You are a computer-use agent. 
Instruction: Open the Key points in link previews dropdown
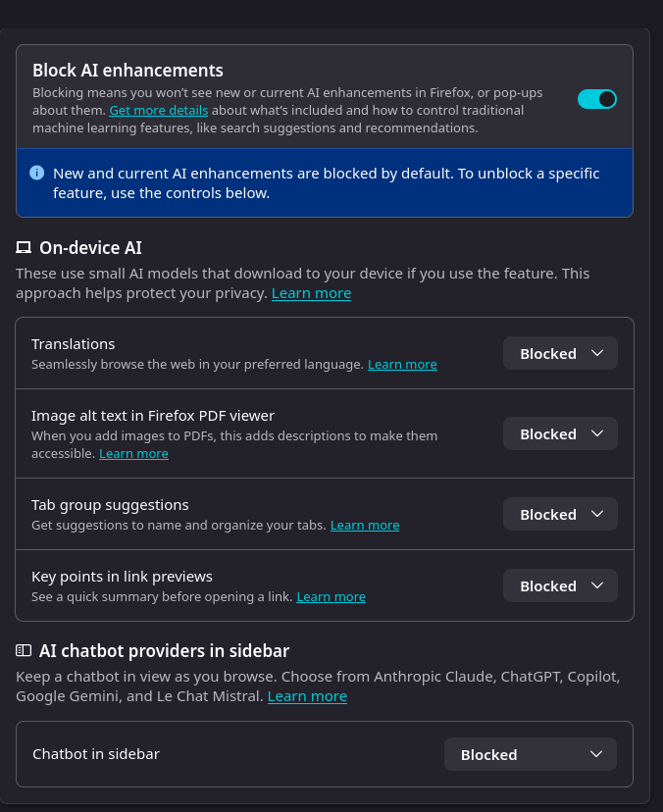(x=560, y=586)
